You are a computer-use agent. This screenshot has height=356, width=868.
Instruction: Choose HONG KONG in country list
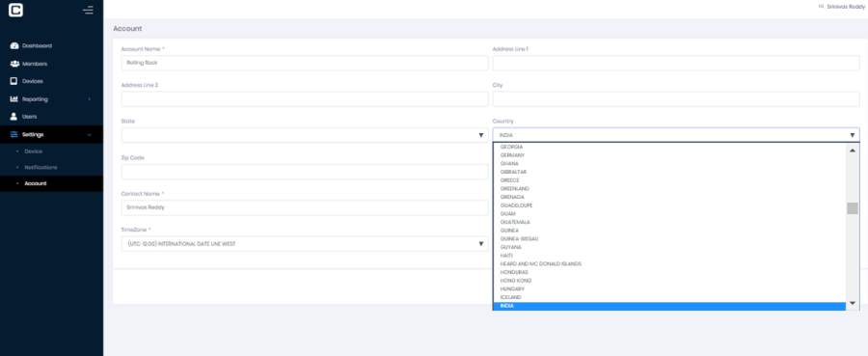coord(668,281)
